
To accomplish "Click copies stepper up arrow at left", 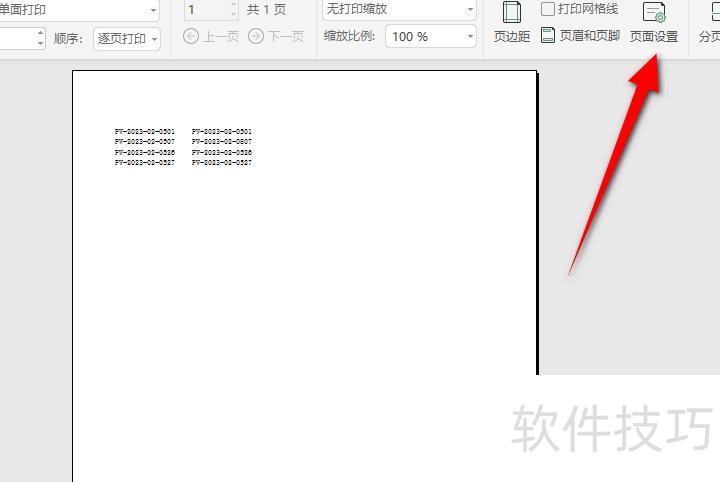I will 40,33.
